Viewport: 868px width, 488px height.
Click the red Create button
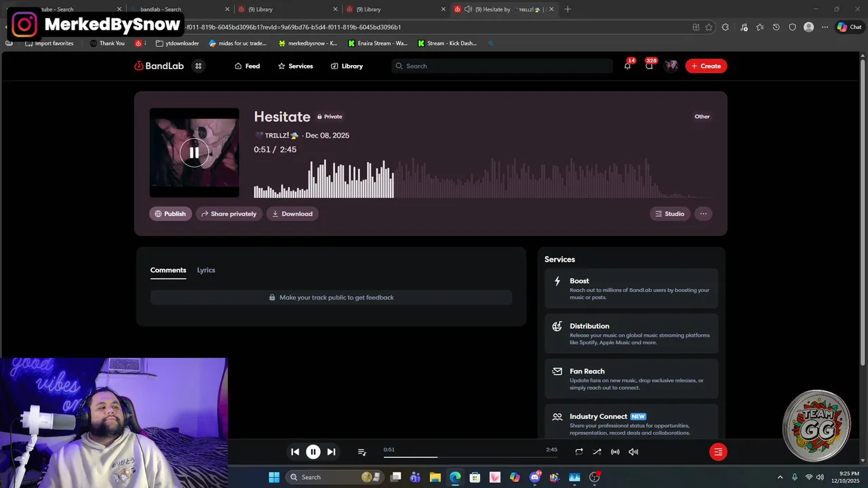[706, 66]
